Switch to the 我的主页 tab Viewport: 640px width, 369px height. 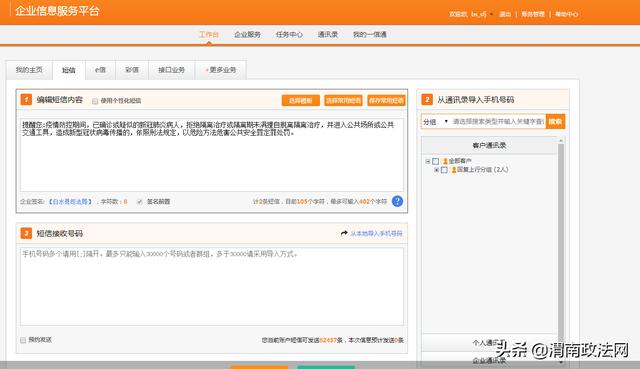pos(29,70)
